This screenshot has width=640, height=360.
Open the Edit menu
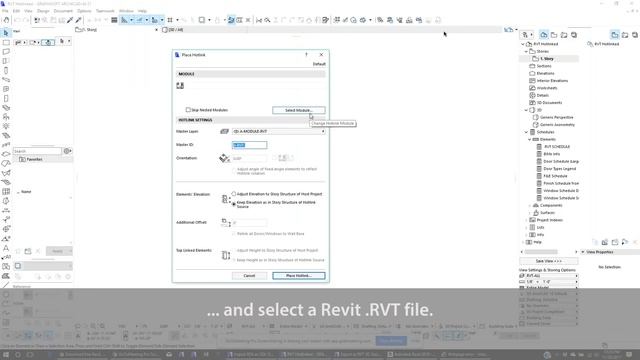pyautogui.click(x=16, y=11)
